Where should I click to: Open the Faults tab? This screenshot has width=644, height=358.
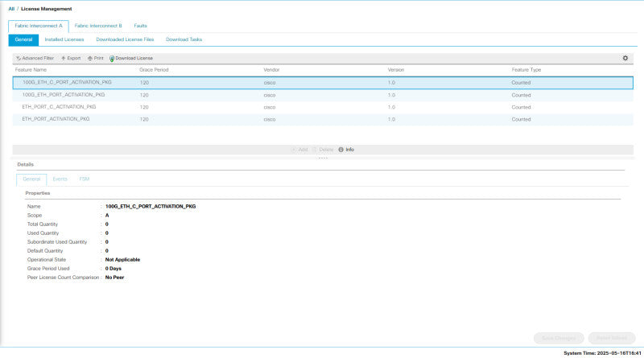pos(140,26)
